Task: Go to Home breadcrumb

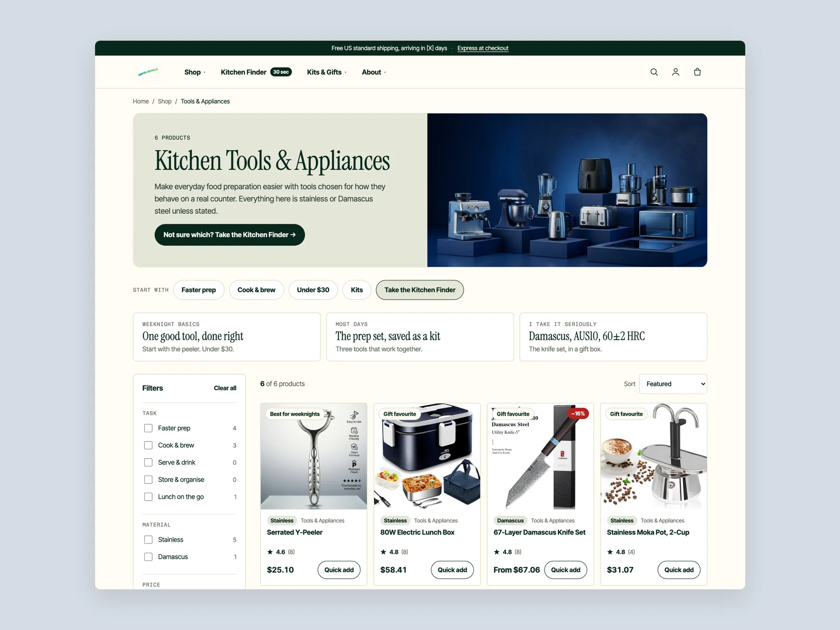Action: click(x=140, y=101)
